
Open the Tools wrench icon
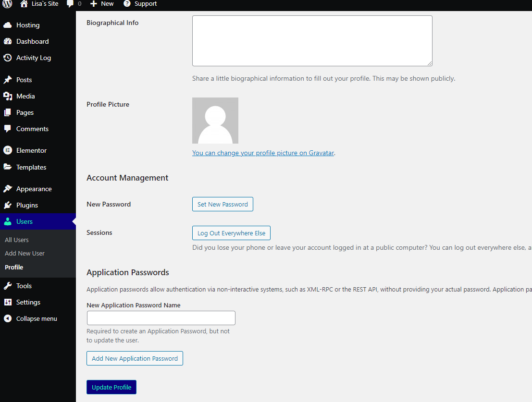(8, 286)
